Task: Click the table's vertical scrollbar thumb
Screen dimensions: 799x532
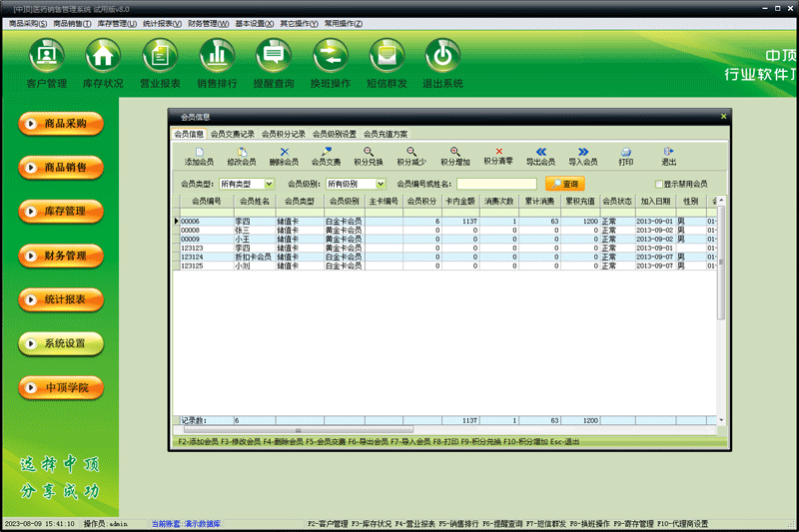Action: pos(721,263)
